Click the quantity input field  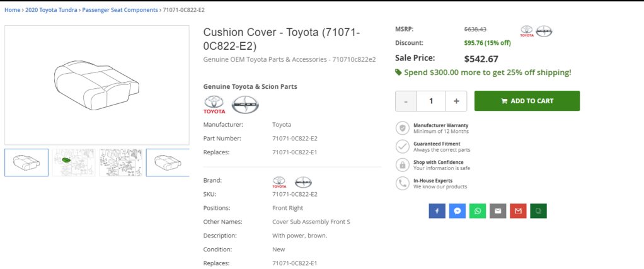pyautogui.click(x=431, y=101)
